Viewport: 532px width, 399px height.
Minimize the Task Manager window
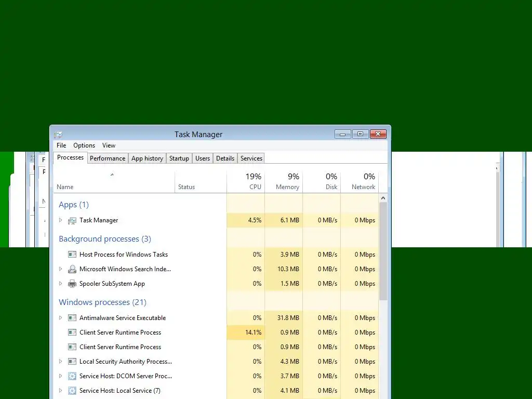(343, 135)
